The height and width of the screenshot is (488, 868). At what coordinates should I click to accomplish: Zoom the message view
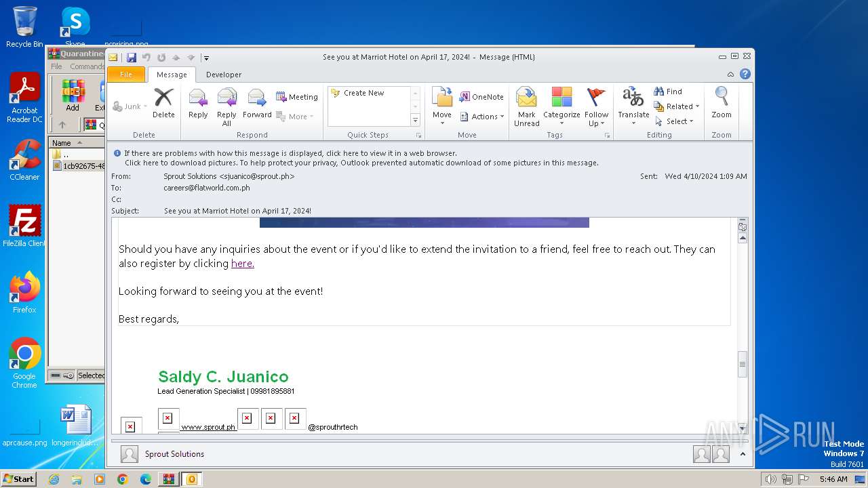(x=722, y=104)
